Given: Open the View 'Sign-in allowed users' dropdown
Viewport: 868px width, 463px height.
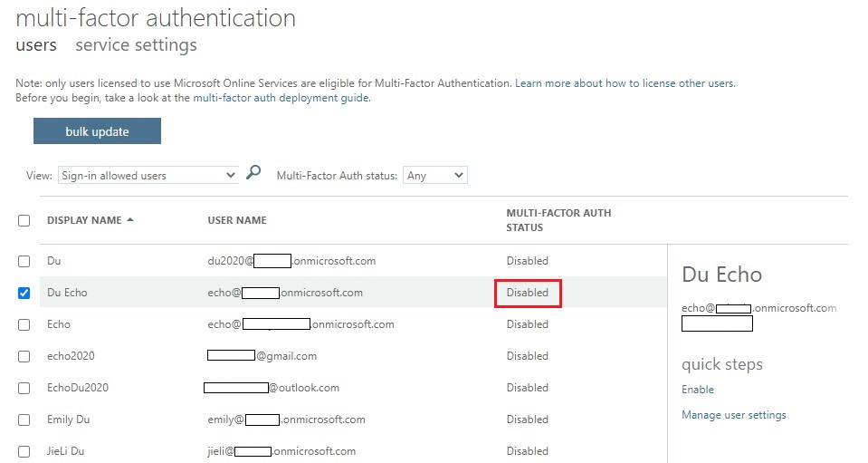Looking at the screenshot, I should point(148,176).
